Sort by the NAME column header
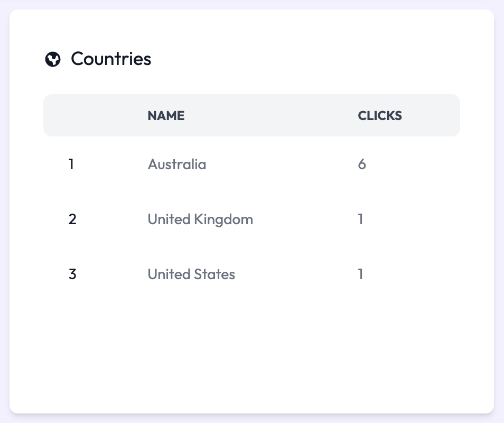 tap(166, 116)
